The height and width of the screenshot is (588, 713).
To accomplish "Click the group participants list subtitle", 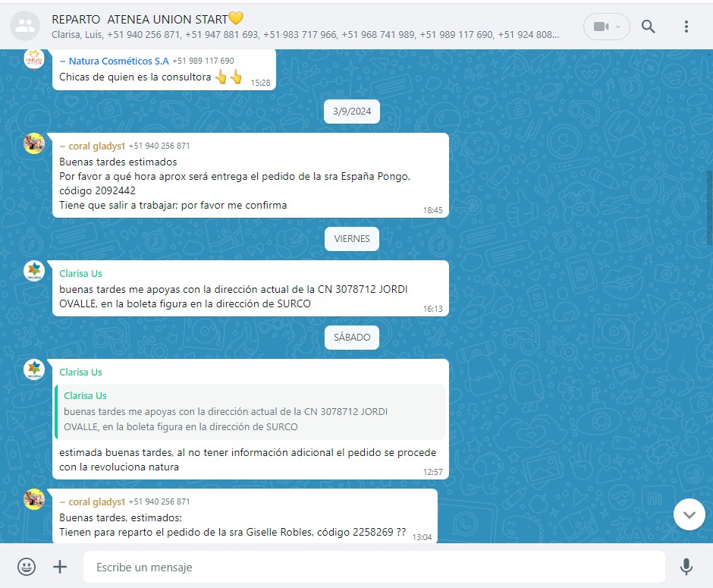I will point(305,35).
